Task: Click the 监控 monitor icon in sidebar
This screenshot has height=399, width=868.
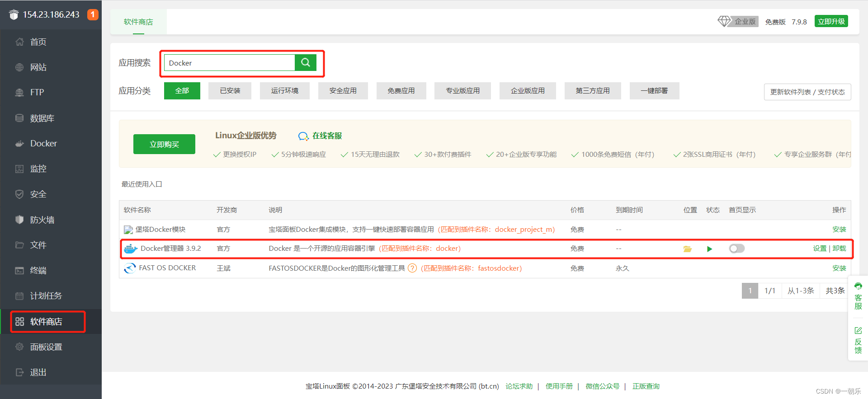Action: [19, 169]
